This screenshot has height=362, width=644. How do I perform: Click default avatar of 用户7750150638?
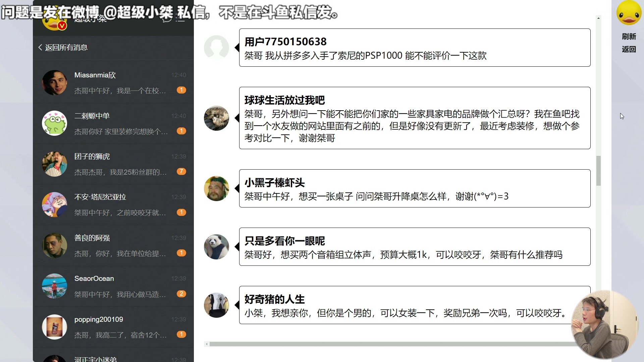tap(216, 48)
